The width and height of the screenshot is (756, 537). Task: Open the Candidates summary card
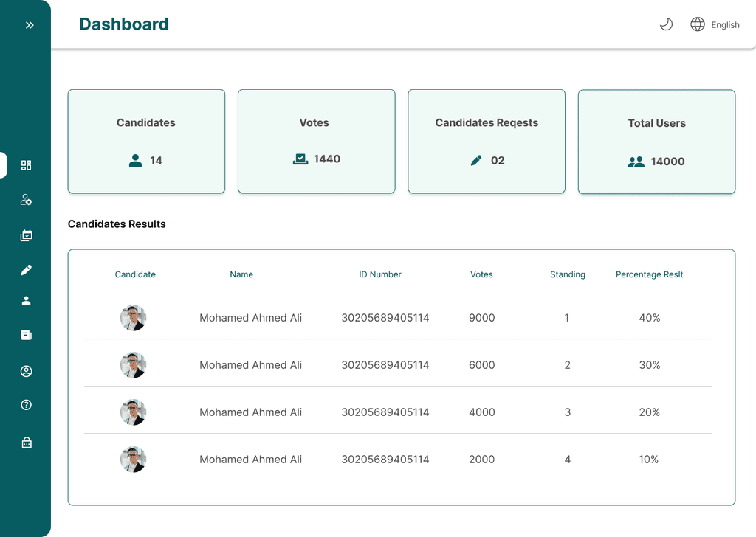click(146, 142)
